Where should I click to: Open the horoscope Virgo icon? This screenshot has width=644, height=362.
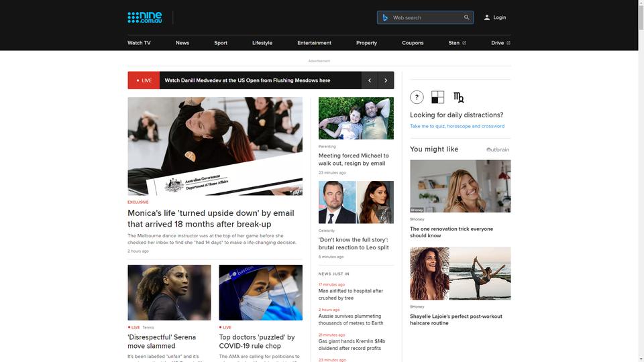459,97
